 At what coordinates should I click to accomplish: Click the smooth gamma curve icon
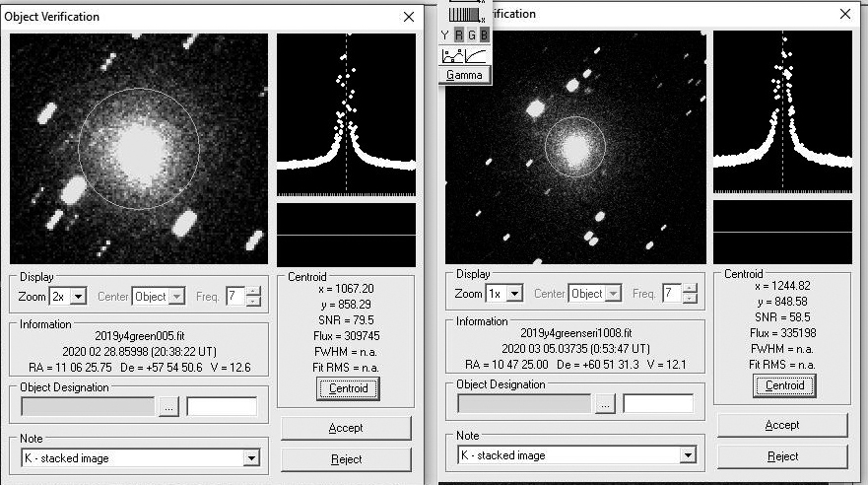click(x=477, y=55)
